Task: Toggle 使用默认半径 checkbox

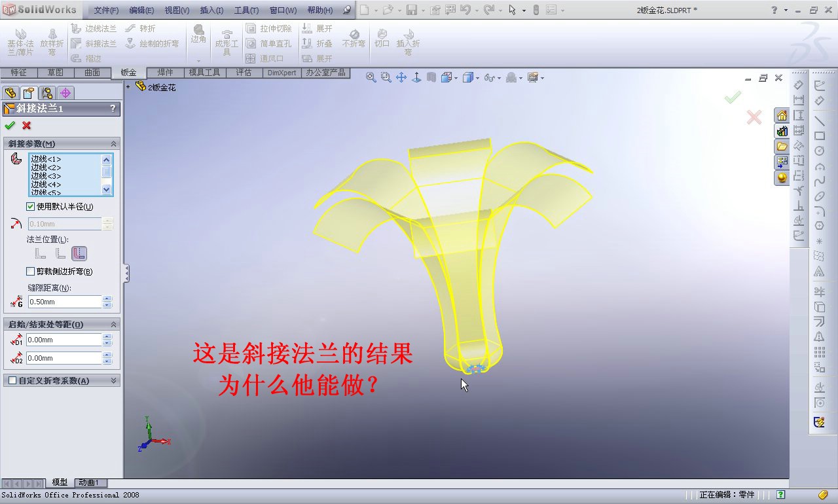Action: coord(30,206)
